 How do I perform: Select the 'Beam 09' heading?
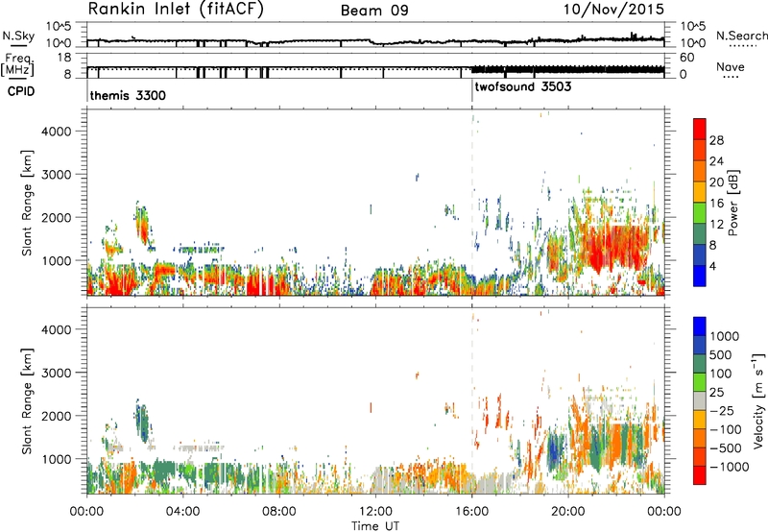pos(374,11)
